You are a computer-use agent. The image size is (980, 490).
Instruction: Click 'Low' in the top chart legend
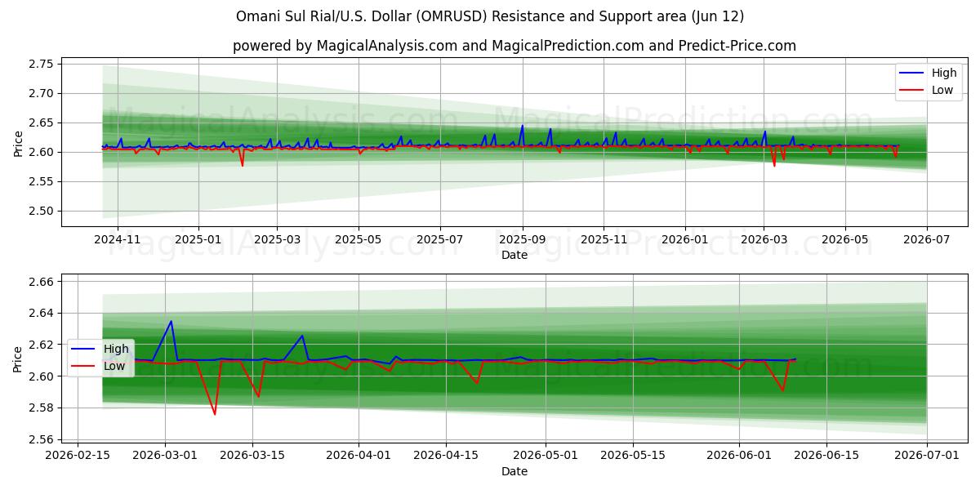[942, 90]
